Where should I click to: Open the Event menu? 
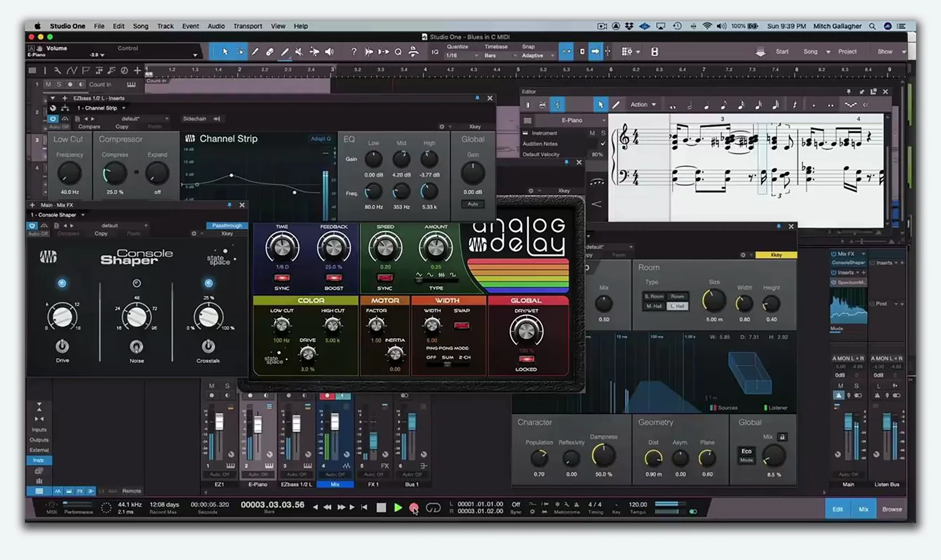[x=190, y=26]
